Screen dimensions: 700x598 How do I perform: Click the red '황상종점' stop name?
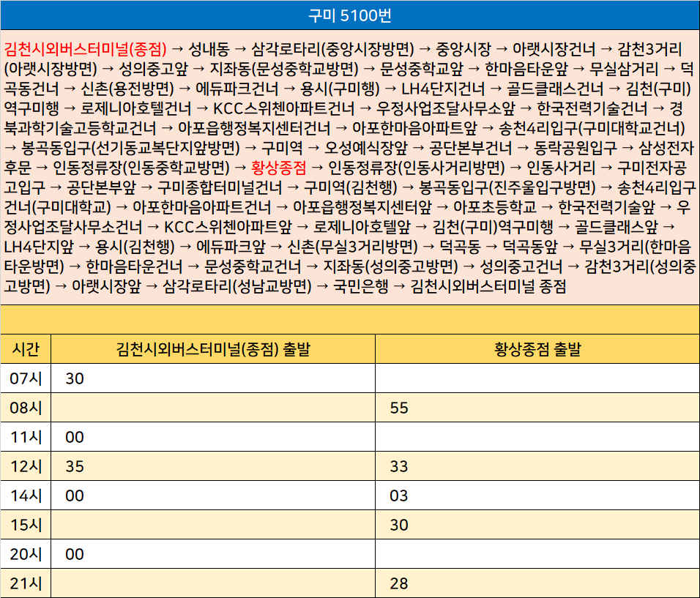pos(278,168)
